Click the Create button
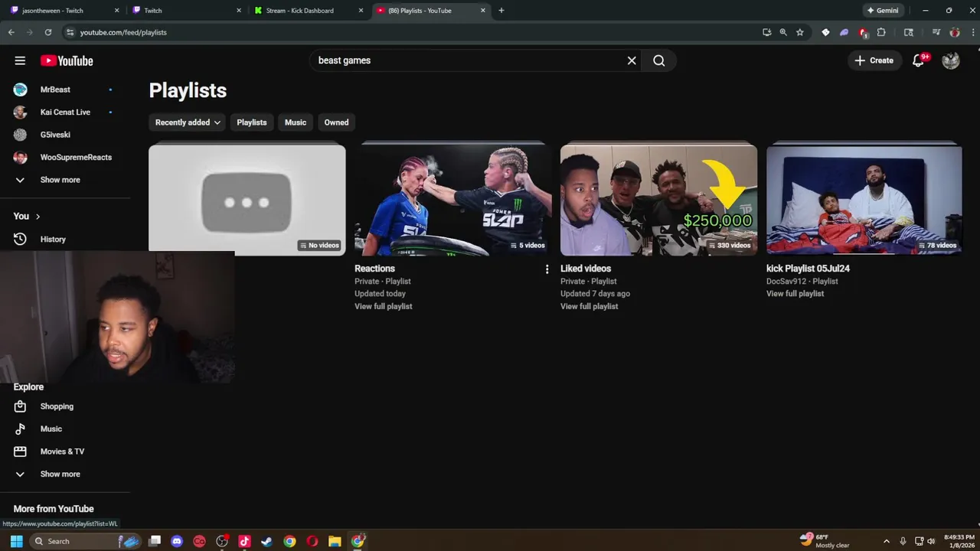The width and height of the screenshot is (980, 551). pos(874,60)
